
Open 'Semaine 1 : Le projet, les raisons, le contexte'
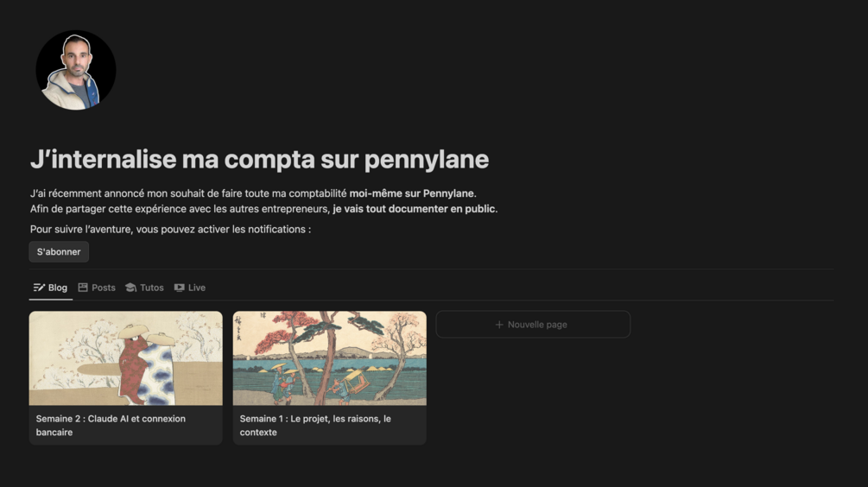pos(315,426)
